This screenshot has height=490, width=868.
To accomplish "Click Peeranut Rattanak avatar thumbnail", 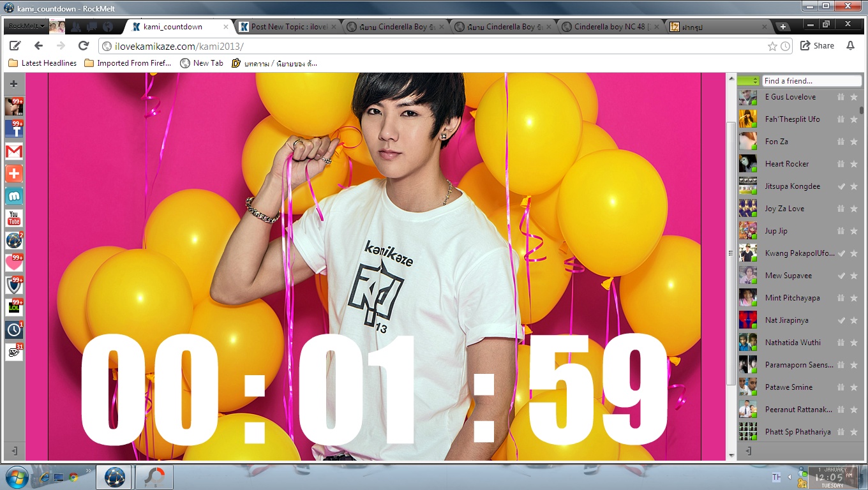I will 748,410.
